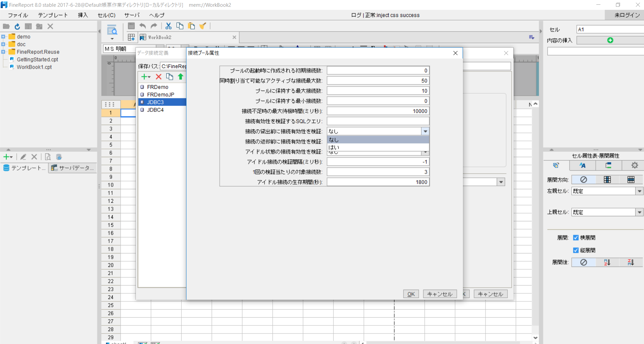Viewport: 644px width, 344px height.
Task: Click the open folder icon in file panel
Action: pyautogui.click(x=6, y=26)
